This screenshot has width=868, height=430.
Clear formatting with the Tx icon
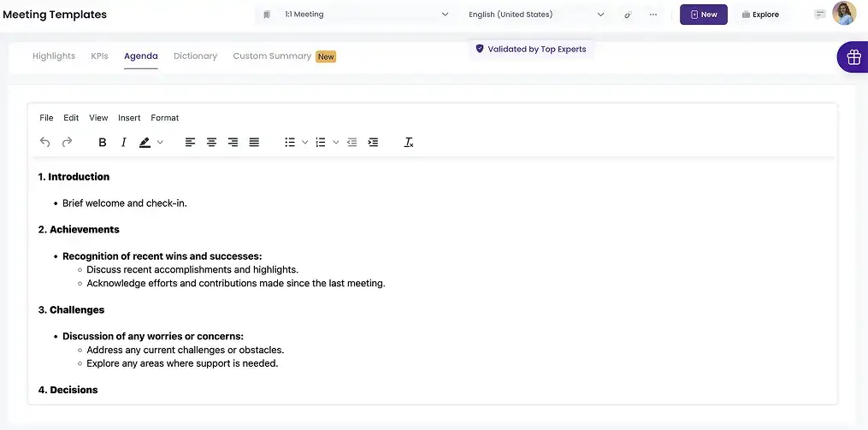pos(409,143)
